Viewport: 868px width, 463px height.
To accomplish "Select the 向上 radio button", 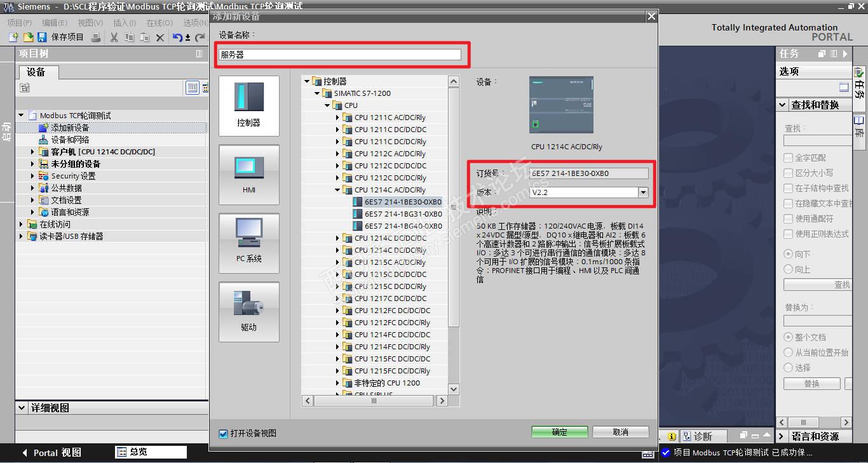I will tap(789, 269).
